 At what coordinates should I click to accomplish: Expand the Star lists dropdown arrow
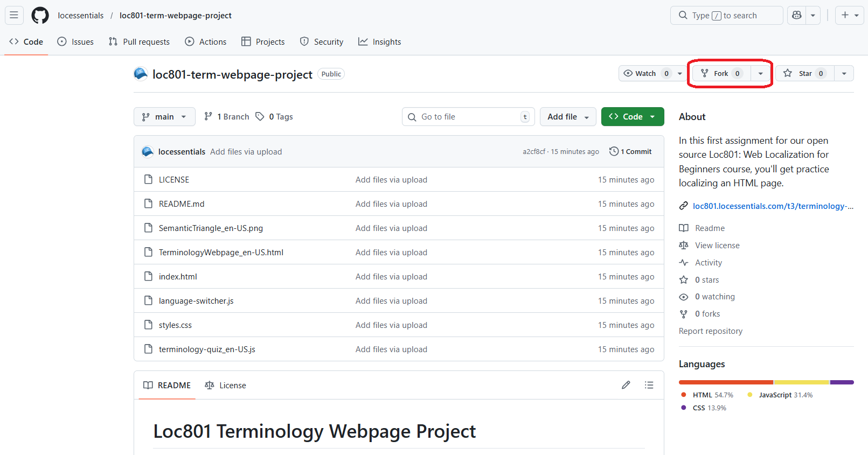[844, 73]
